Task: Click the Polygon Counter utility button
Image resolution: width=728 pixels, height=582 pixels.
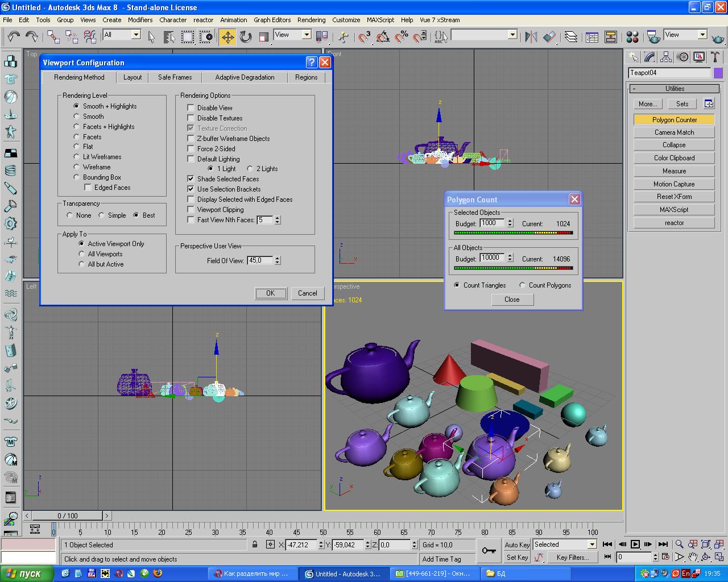Action: pos(674,120)
